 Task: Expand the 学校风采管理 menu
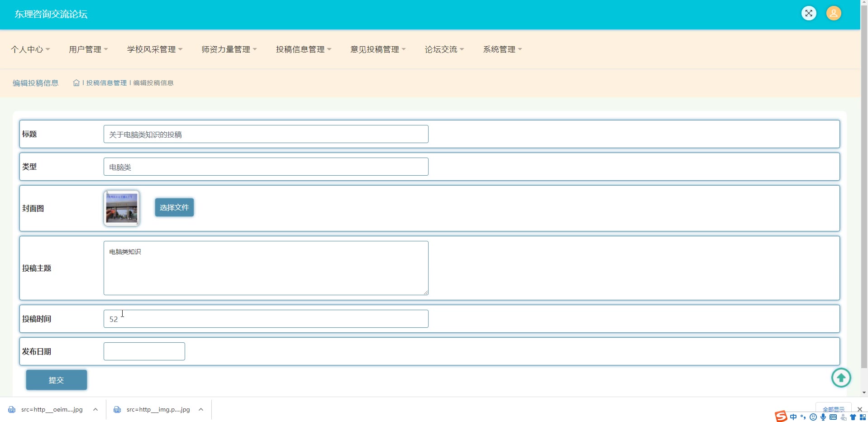pos(155,49)
